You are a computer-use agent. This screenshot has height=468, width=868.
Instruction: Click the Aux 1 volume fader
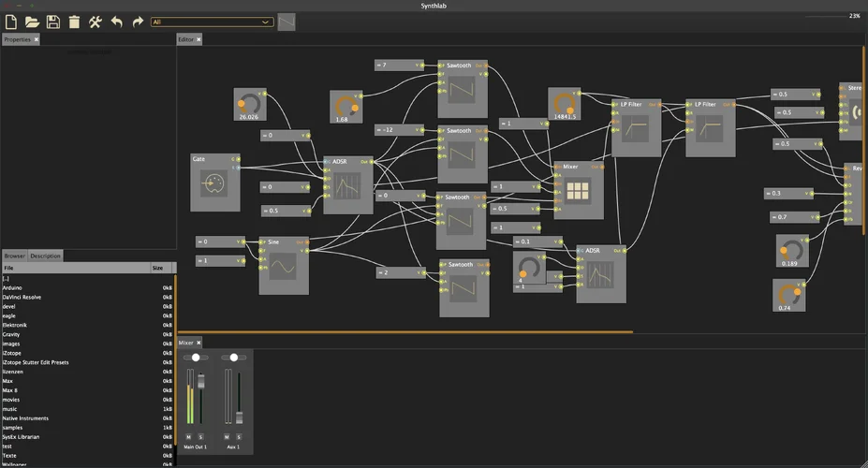click(x=239, y=416)
